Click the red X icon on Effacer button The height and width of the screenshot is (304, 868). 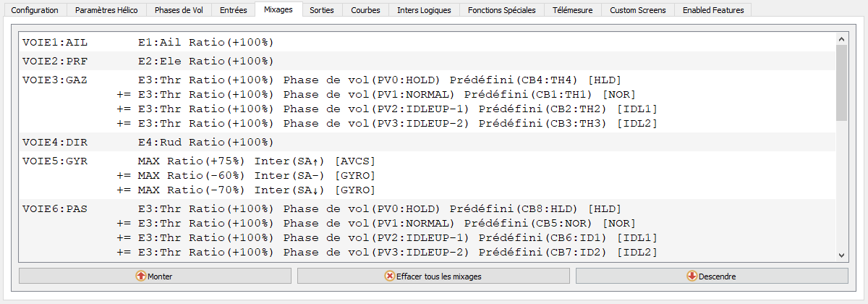coord(390,276)
